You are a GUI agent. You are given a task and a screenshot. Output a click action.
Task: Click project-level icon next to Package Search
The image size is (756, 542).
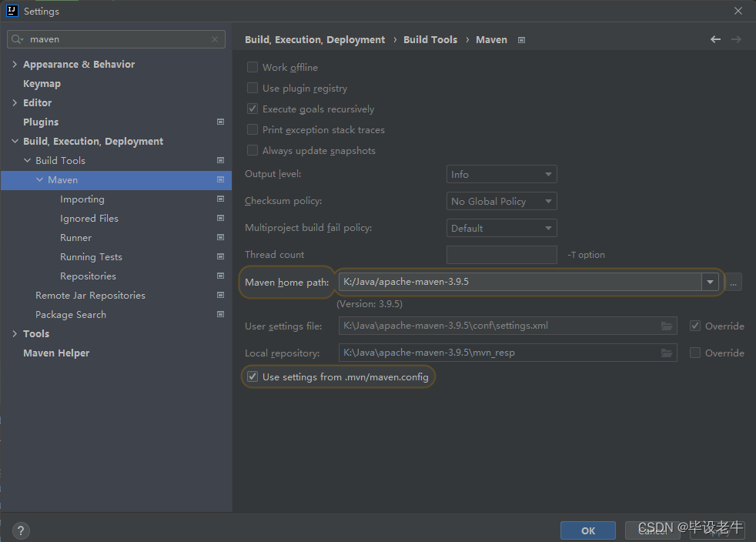click(220, 315)
